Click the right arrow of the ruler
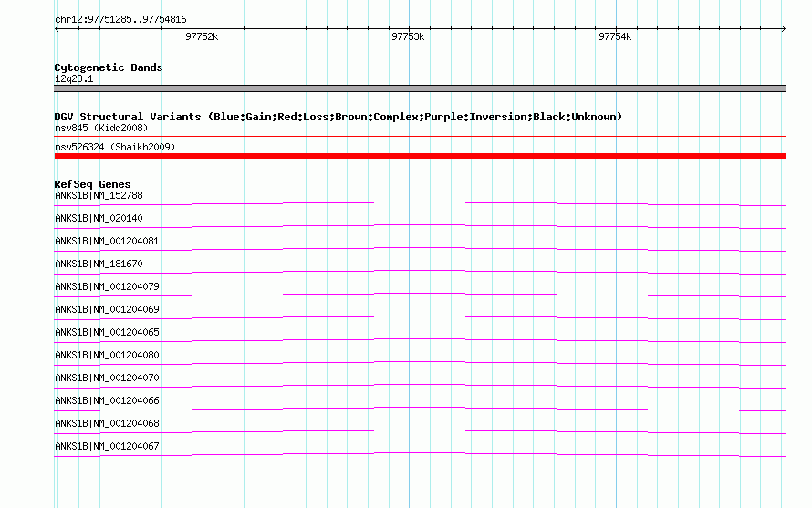The height and width of the screenshot is (508, 812). coord(783,29)
